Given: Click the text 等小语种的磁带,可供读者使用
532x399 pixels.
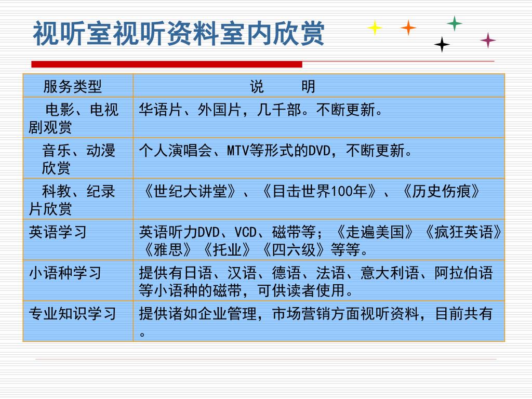Looking at the screenshot, I should point(242,290).
